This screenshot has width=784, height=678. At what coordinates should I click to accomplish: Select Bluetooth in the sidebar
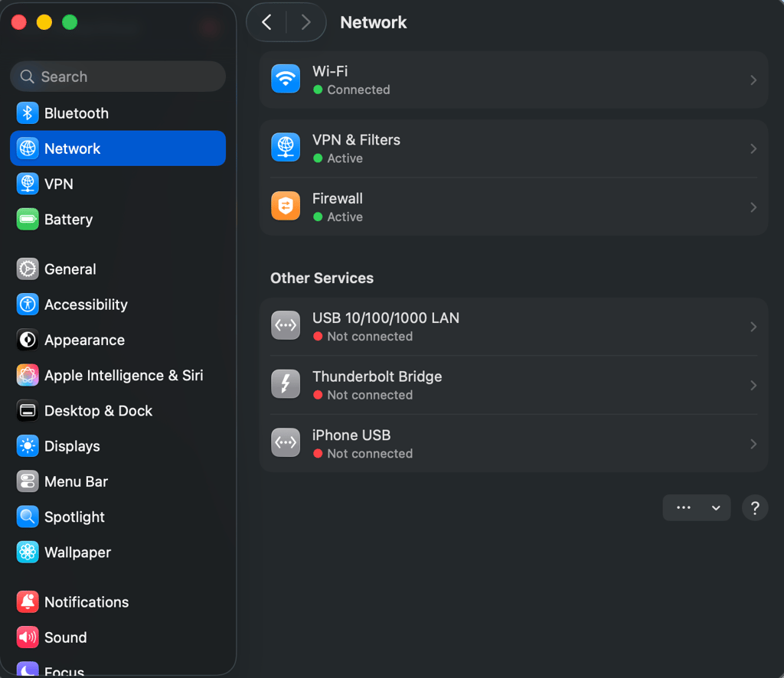pyautogui.click(x=118, y=113)
